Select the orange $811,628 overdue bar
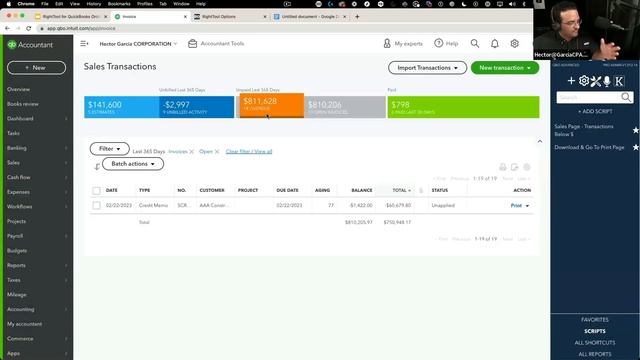The height and width of the screenshot is (360, 640). tap(272, 106)
